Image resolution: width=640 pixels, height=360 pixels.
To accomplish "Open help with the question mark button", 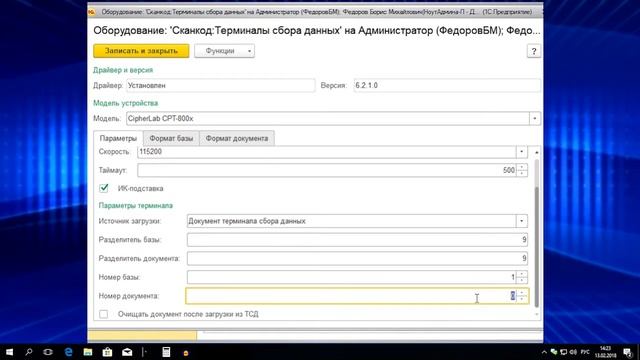I will click(x=533, y=51).
